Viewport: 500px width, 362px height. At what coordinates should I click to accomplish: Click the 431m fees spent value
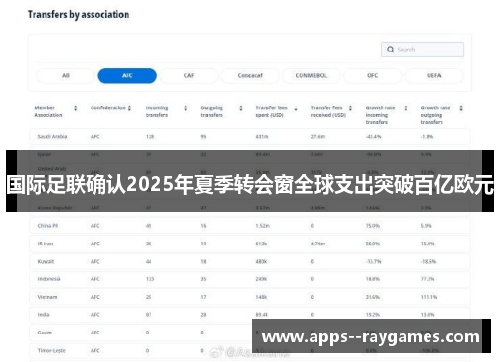coord(262,137)
